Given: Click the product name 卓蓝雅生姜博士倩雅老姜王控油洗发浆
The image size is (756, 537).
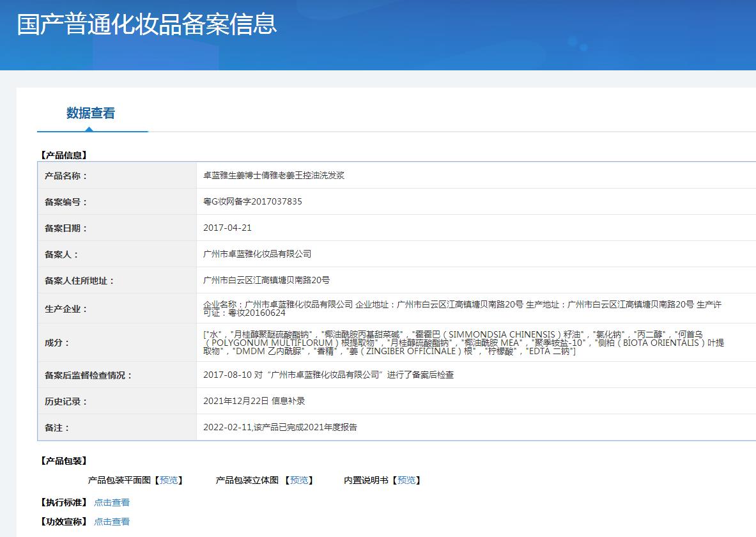Looking at the screenshot, I should (274, 175).
